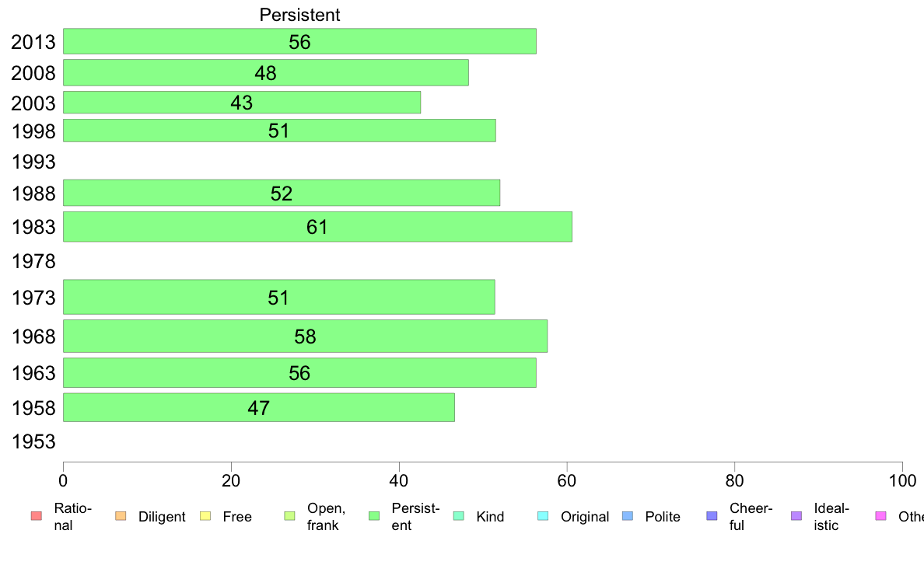Viewport: 924px width, 572px height.
Task: Select the 1968 bar with value 58
Action: (305, 337)
